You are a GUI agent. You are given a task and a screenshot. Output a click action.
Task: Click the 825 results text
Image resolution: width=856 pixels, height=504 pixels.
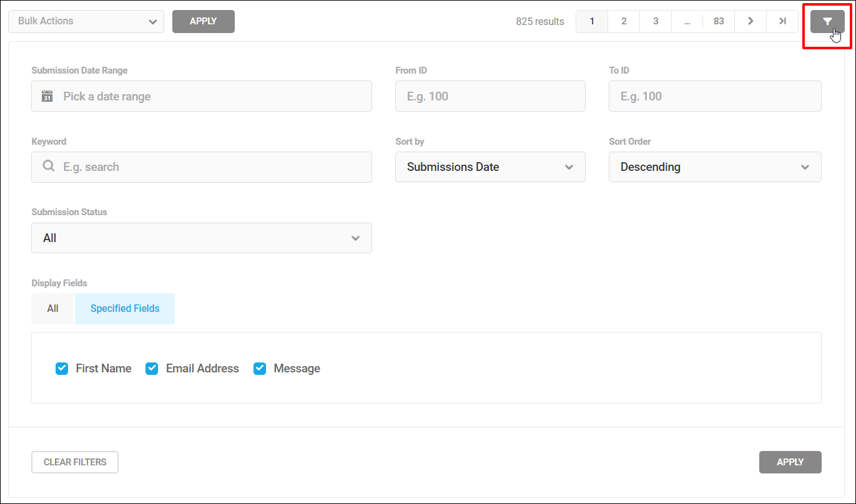(x=540, y=22)
